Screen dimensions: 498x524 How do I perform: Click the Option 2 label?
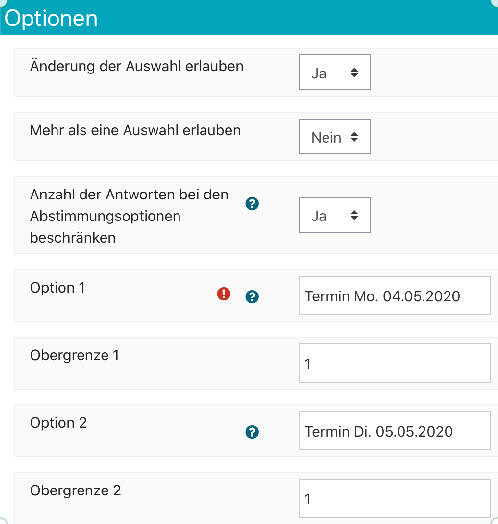tap(58, 423)
